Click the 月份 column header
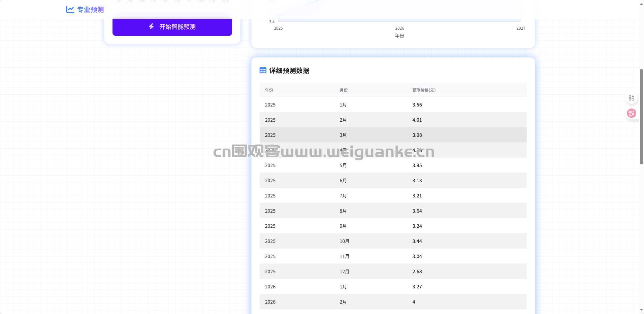Image resolution: width=644 pixels, height=314 pixels. click(344, 90)
